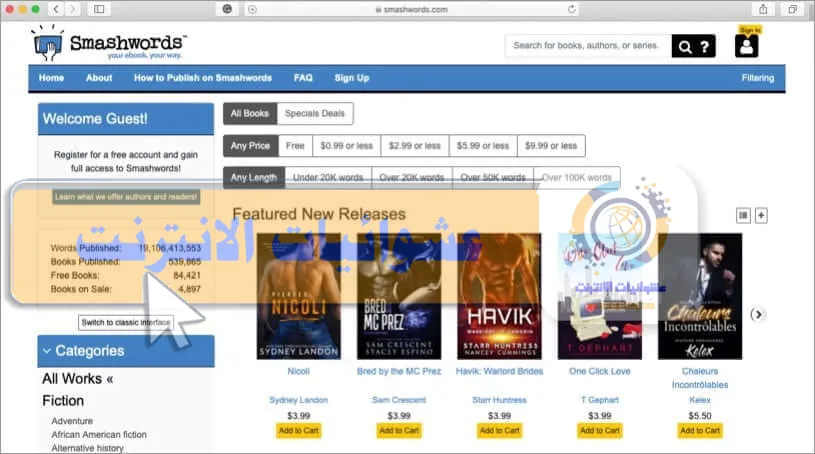
Task: Click Switch to classic interface
Action: pyautogui.click(x=126, y=322)
